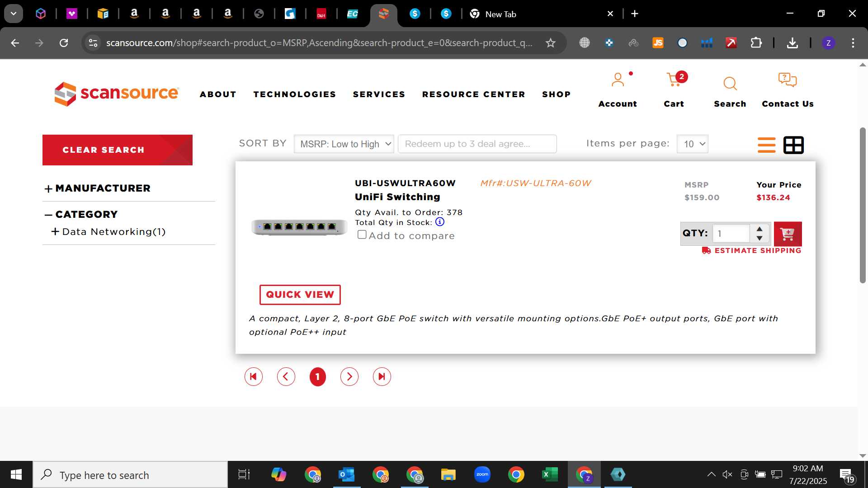Open a new browser tab
The height and width of the screenshot is (488, 868).
(x=635, y=14)
